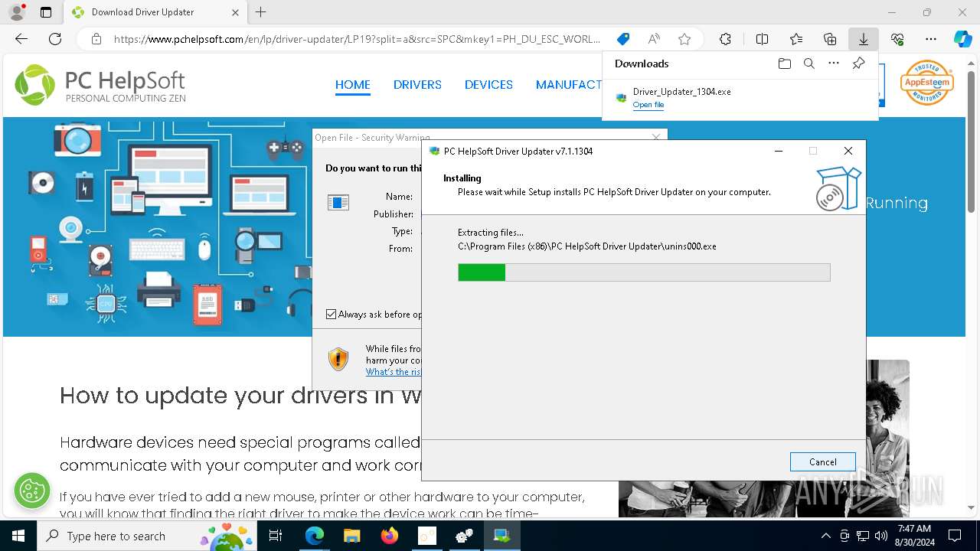980x551 pixels.
Task: Open Task View on the taskbar
Action: pos(276,536)
